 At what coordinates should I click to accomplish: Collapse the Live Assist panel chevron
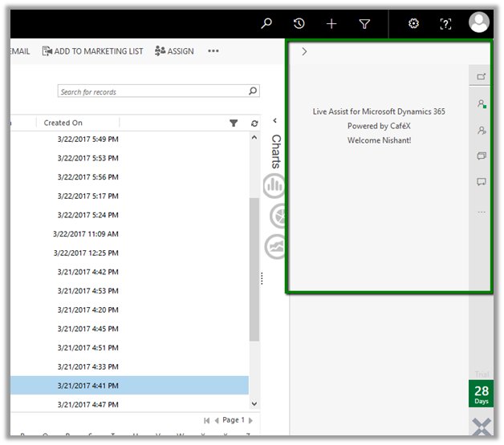click(x=304, y=51)
